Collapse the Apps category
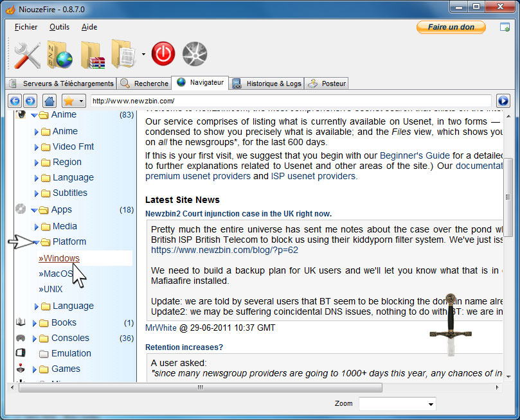Screen dimensions: 520x420 (34, 210)
